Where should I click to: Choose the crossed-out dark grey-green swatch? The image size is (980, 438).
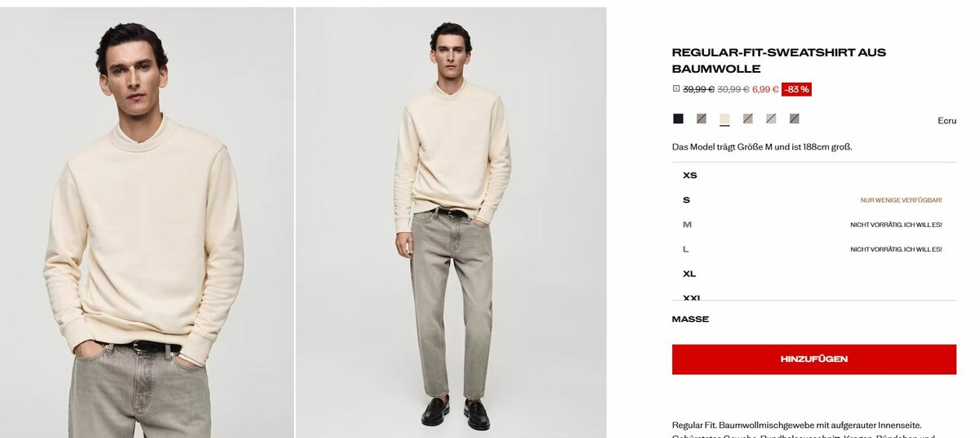(x=794, y=118)
